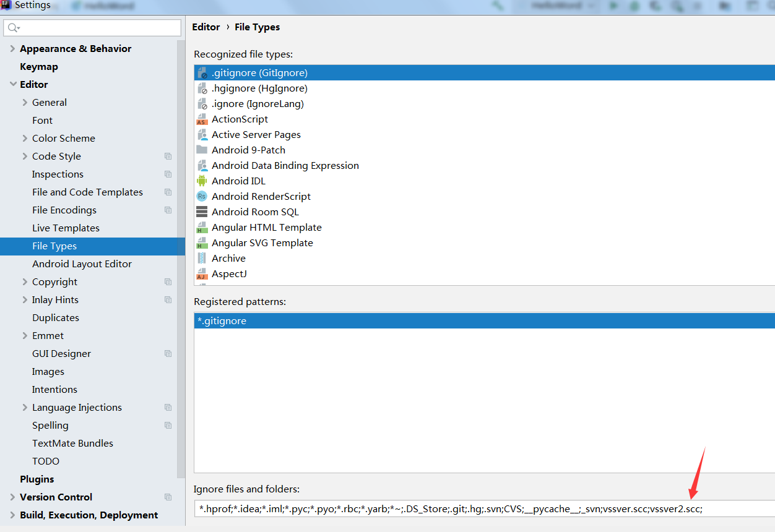Click the Android IDL robot icon

click(202, 181)
